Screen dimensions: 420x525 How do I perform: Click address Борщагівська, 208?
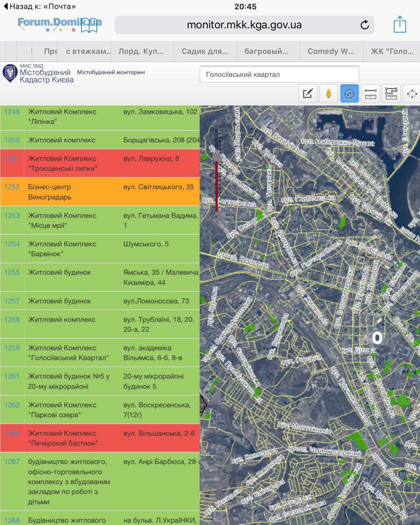pyautogui.click(x=161, y=140)
